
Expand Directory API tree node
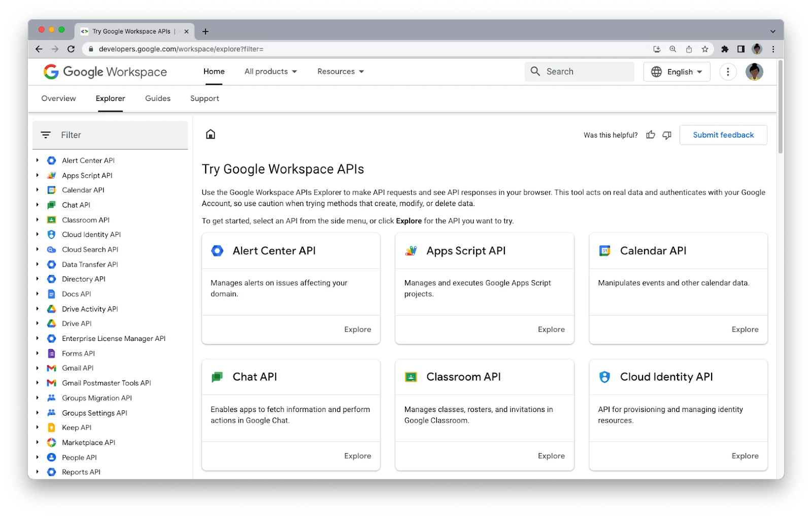37,279
